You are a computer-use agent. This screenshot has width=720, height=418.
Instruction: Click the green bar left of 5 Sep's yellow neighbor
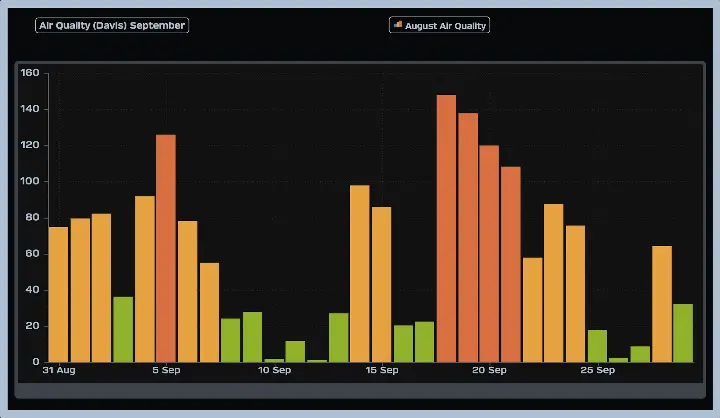(123, 329)
